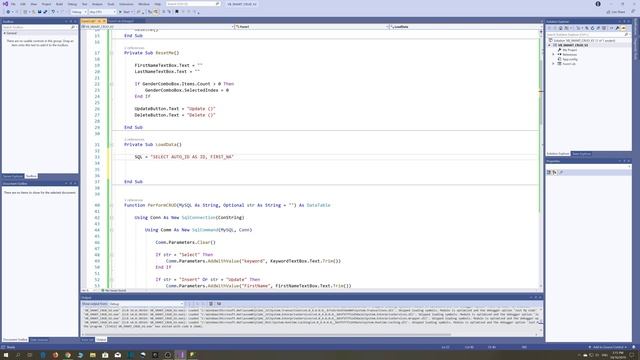Open Chrome from the taskbar
Image resolution: width=640 pixels, height=360 pixels.
(x=68, y=355)
